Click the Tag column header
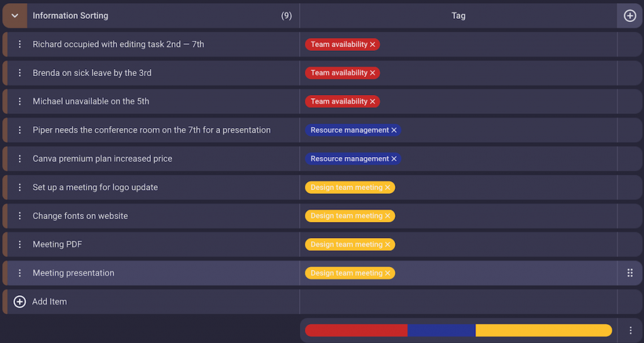This screenshot has width=644, height=343. pos(458,16)
